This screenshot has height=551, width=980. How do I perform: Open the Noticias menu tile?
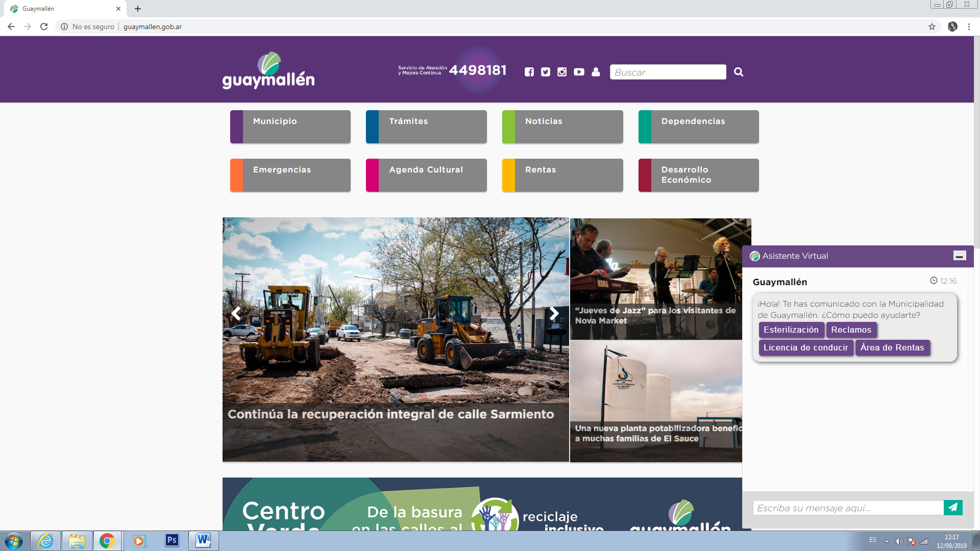coord(562,127)
